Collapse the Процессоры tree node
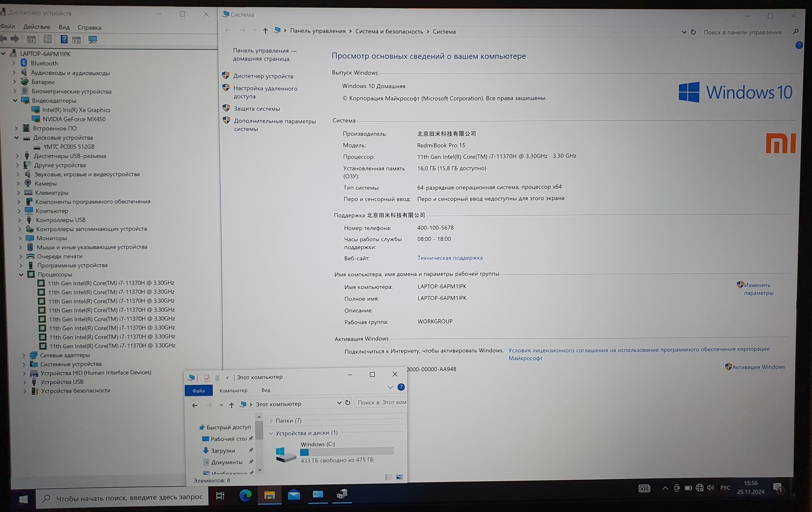Viewport: 812px width, 512px height. click(x=21, y=274)
